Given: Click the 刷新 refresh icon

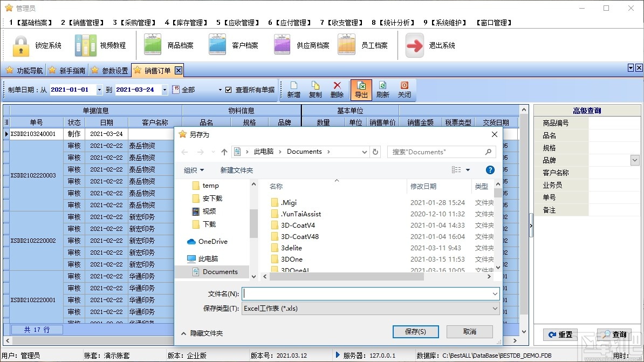Looking at the screenshot, I should tap(382, 89).
